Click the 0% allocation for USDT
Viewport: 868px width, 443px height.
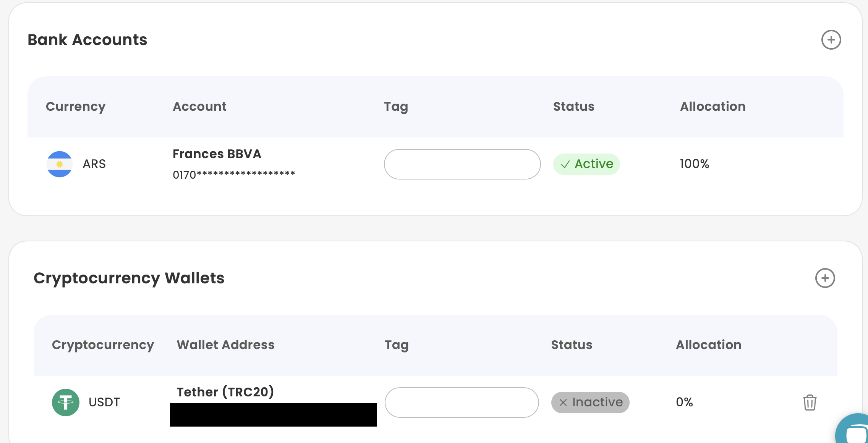click(684, 403)
